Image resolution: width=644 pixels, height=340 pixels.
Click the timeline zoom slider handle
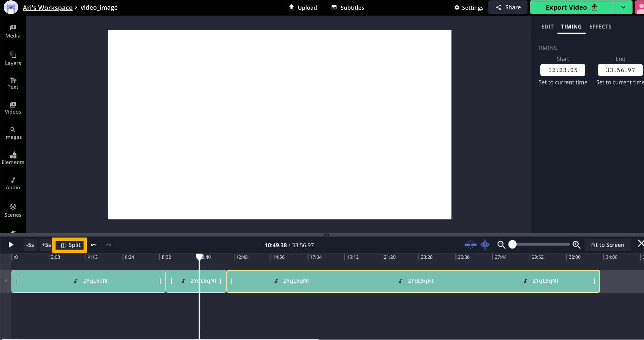click(x=512, y=245)
